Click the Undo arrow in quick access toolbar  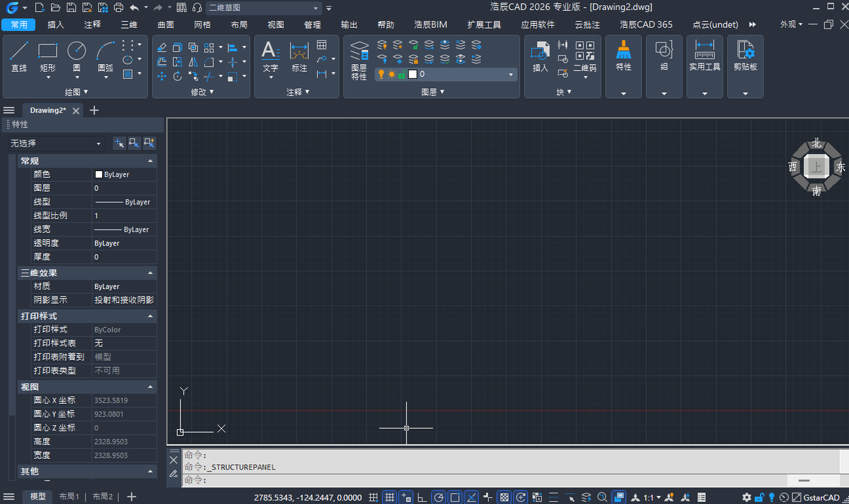(x=135, y=7)
